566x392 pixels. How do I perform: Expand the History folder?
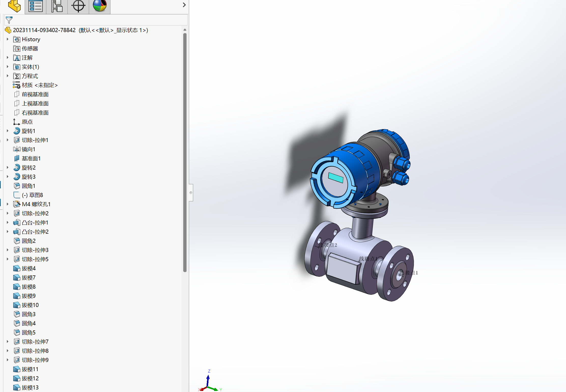8,39
